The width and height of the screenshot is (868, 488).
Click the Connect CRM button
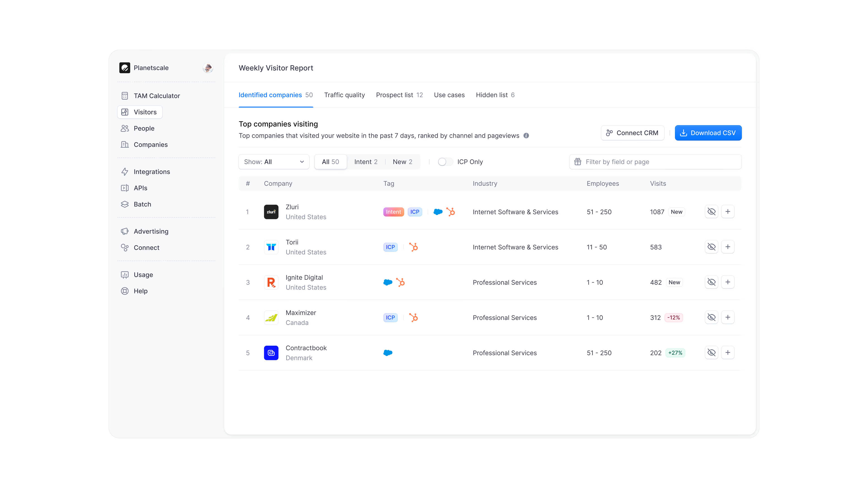[x=632, y=133]
